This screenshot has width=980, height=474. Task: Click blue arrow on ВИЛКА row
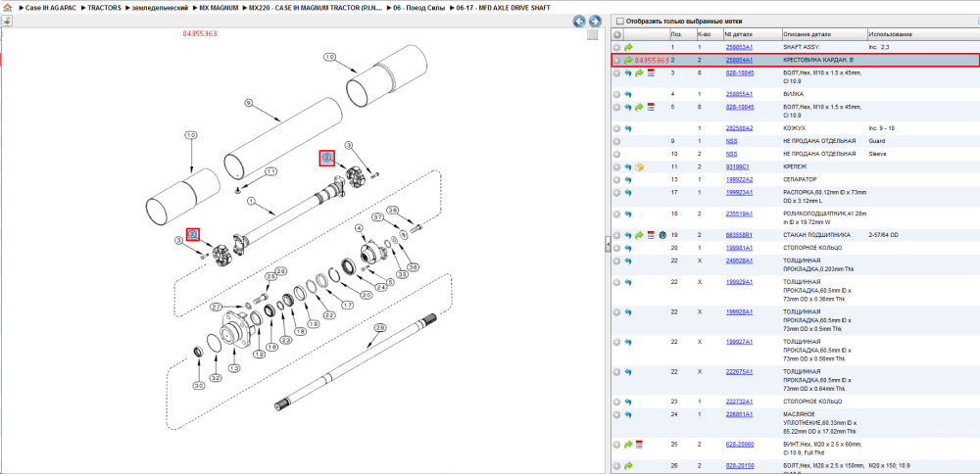point(629,94)
